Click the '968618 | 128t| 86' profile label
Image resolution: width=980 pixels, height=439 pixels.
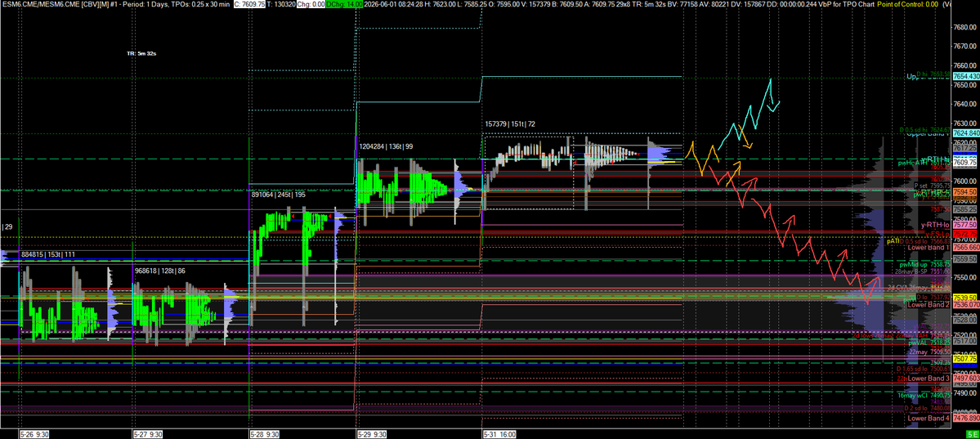click(161, 271)
